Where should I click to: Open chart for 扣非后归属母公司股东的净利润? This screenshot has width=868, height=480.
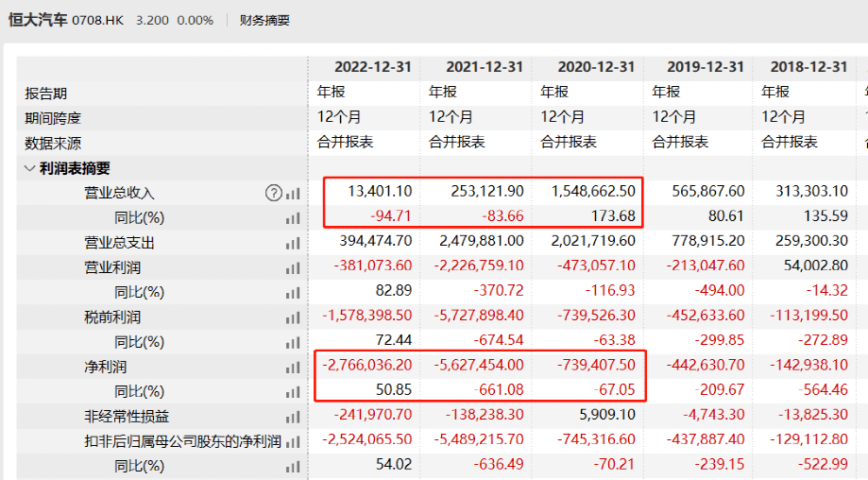click(293, 441)
